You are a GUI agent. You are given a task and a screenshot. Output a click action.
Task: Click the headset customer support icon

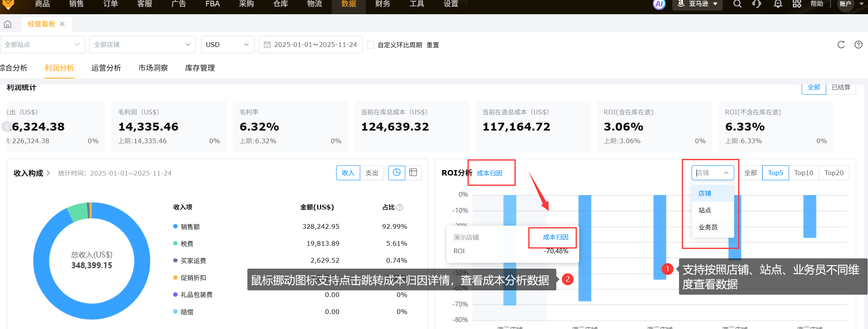pos(757,4)
